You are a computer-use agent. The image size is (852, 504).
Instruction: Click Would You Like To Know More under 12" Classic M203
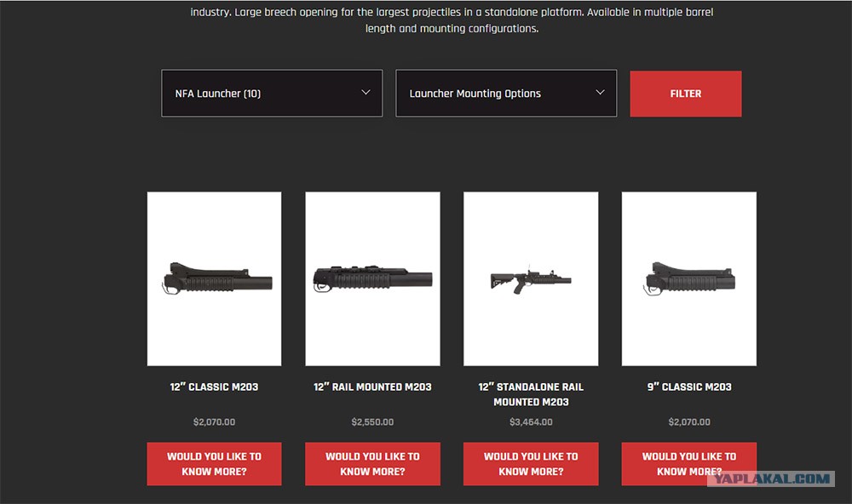(x=214, y=464)
